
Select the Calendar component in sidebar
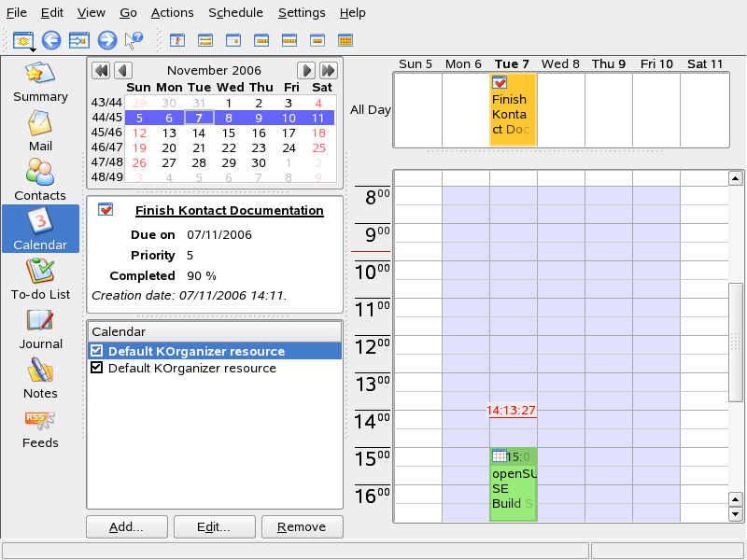click(40, 229)
